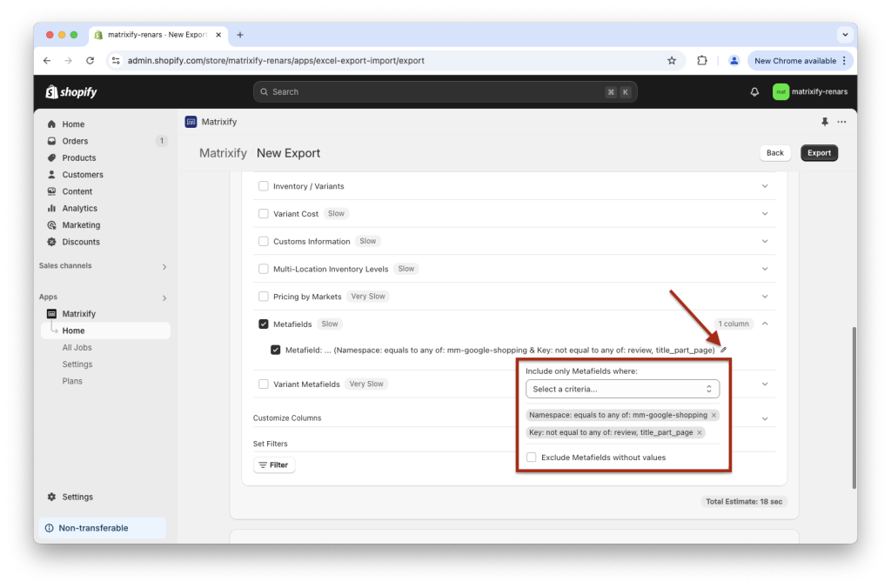Check the Variant Cost export option
This screenshot has height=588, width=891.
[264, 213]
